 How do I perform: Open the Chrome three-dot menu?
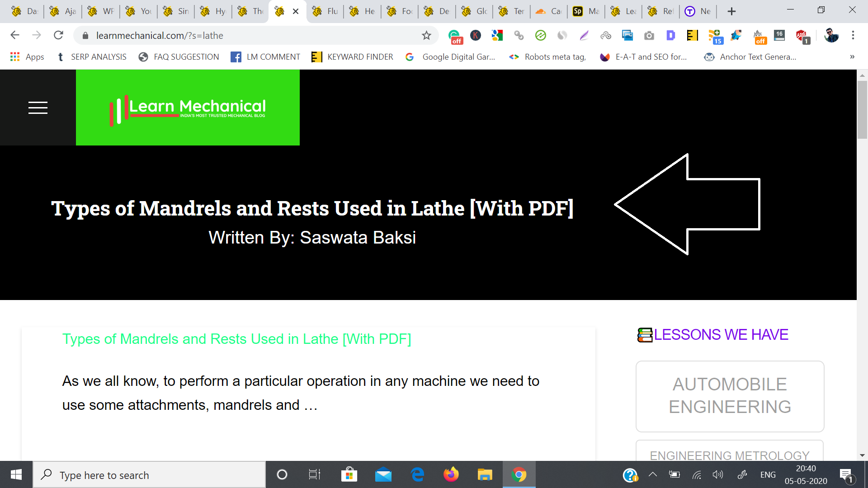click(853, 35)
